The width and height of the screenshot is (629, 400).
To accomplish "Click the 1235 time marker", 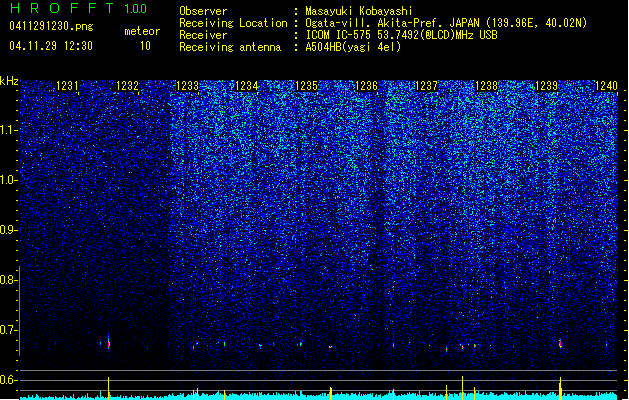I will pyautogui.click(x=306, y=85).
